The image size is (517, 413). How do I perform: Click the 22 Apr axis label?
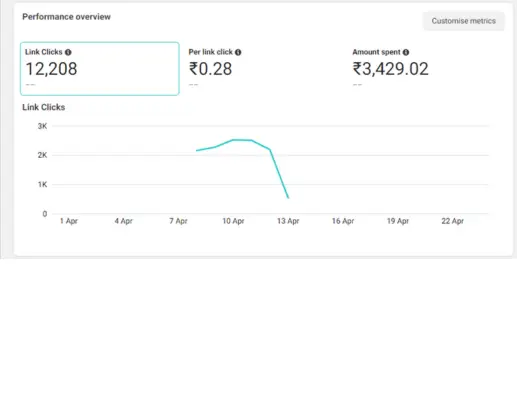[453, 221]
